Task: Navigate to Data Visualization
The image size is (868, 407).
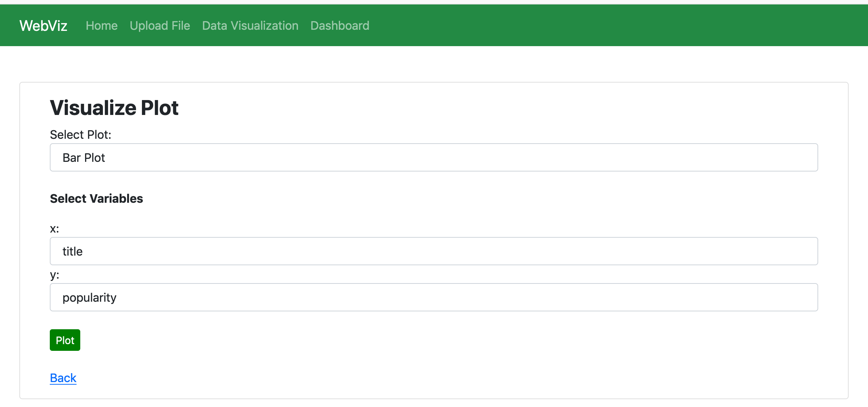Action: (250, 26)
